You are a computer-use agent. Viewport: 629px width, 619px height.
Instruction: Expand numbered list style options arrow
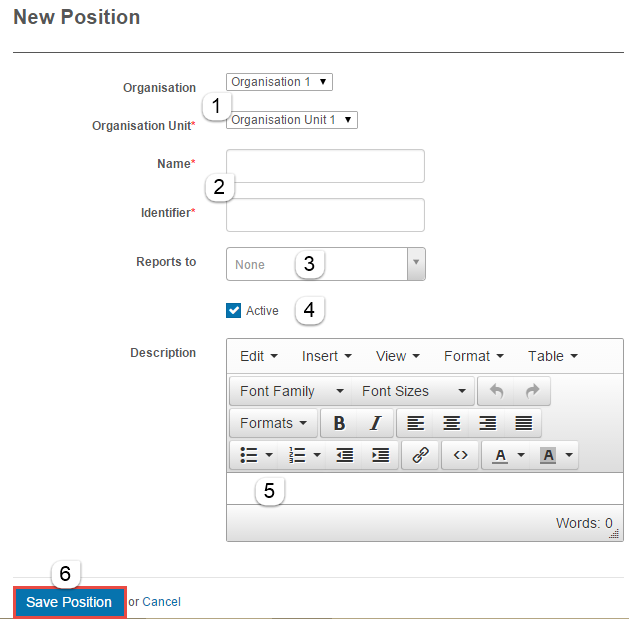pyautogui.click(x=317, y=455)
